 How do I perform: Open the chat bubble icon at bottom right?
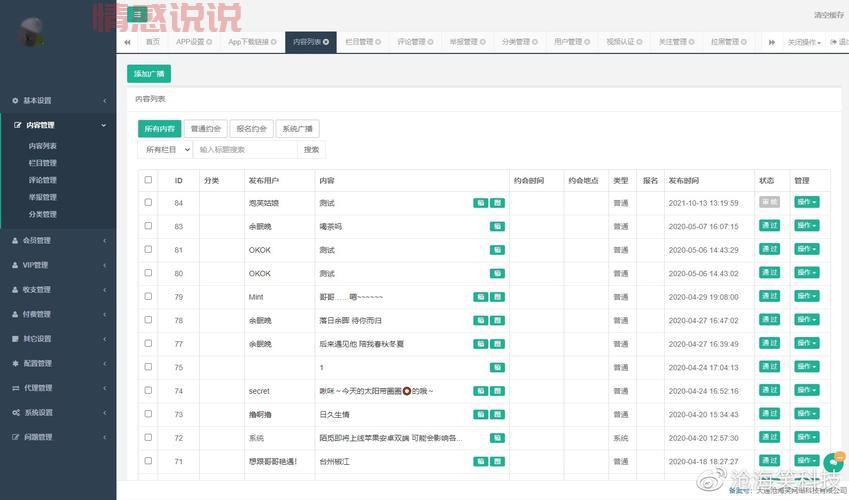(834, 462)
